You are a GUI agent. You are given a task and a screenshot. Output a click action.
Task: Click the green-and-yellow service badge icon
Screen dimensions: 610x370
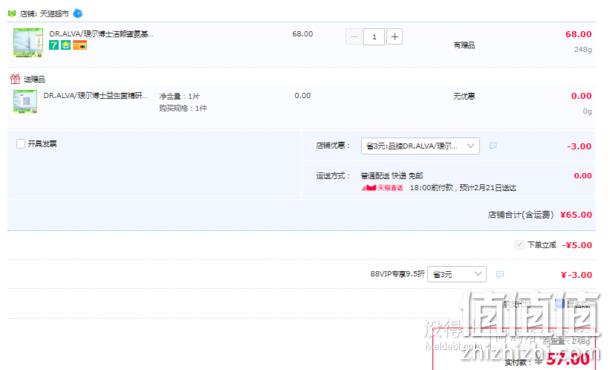tap(66, 45)
